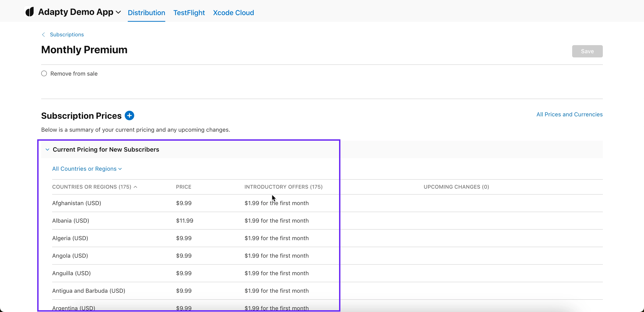Open the Adapty Demo App dropdown

119,12
